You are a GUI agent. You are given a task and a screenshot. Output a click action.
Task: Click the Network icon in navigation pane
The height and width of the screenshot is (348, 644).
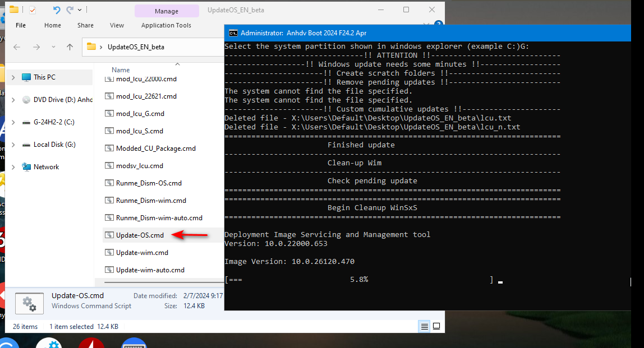pyautogui.click(x=26, y=167)
